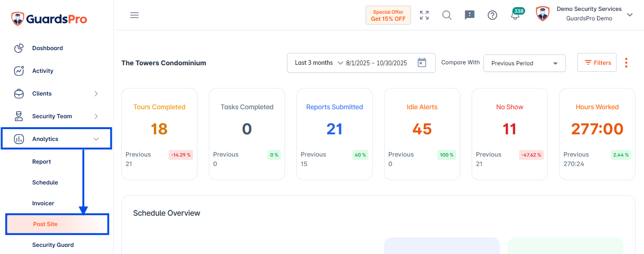Open search with the magnifier icon

pyautogui.click(x=447, y=15)
